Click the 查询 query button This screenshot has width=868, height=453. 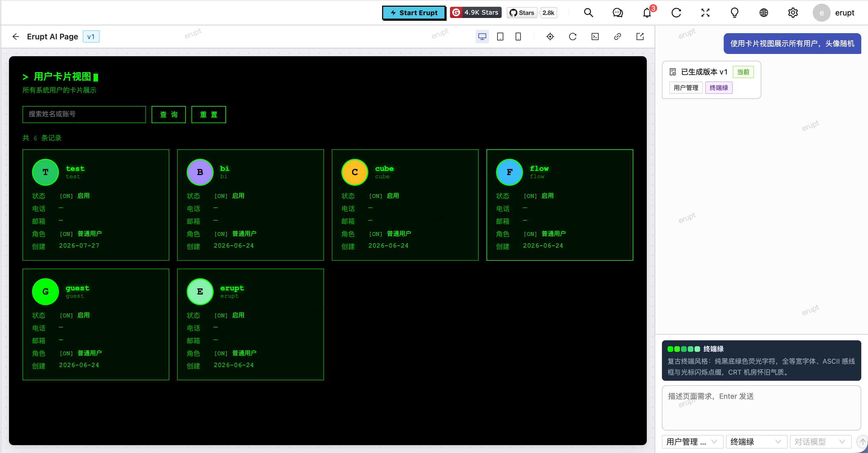168,114
